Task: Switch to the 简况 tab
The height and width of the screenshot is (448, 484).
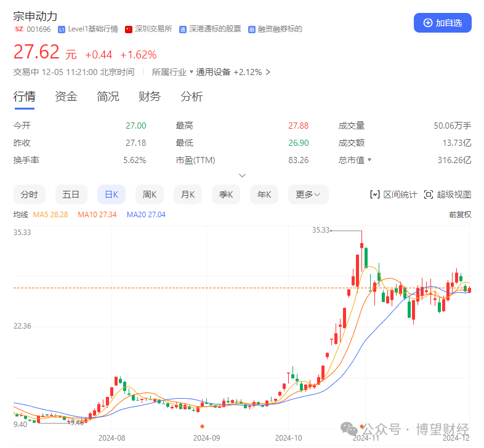Action: pos(108,97)
